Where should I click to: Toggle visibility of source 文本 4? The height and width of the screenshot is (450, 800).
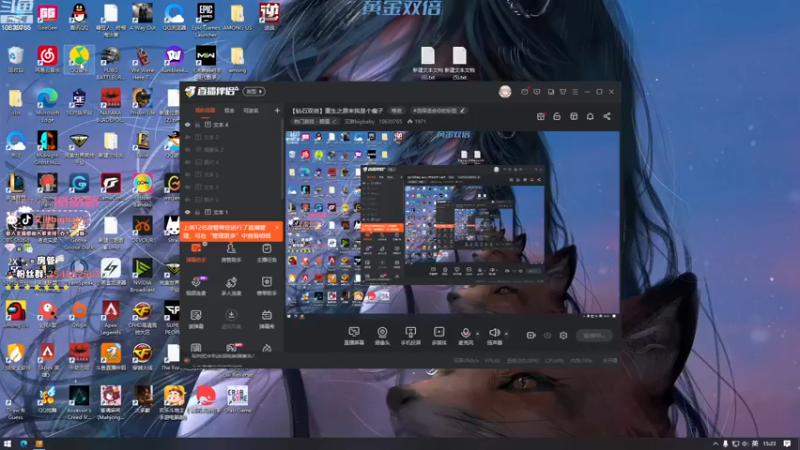(188, 124)
